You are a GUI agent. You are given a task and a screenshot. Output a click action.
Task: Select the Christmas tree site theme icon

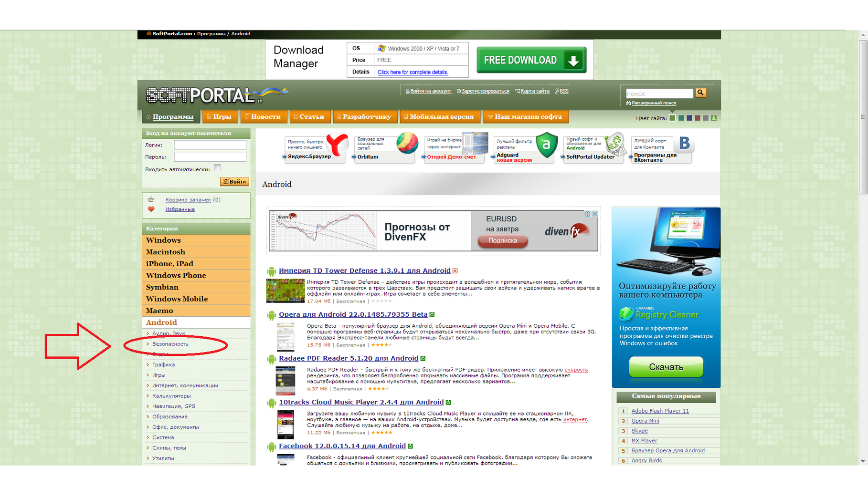click(714, 118)
